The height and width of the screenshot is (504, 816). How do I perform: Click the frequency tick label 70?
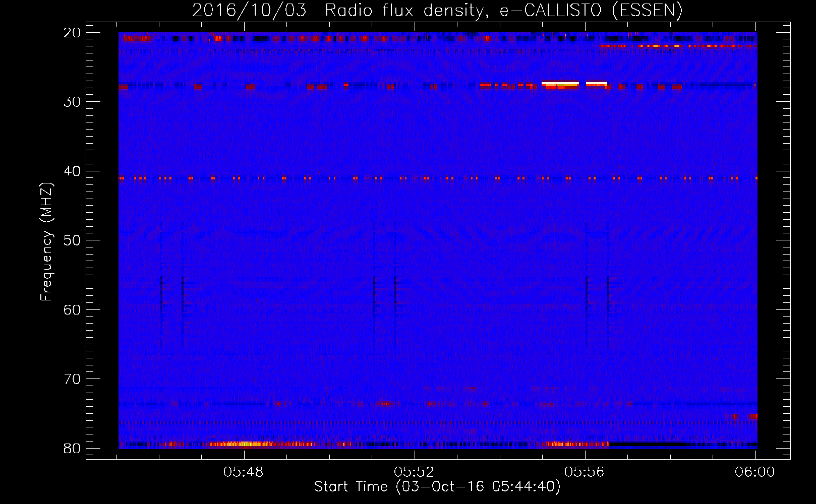(72, 379)
